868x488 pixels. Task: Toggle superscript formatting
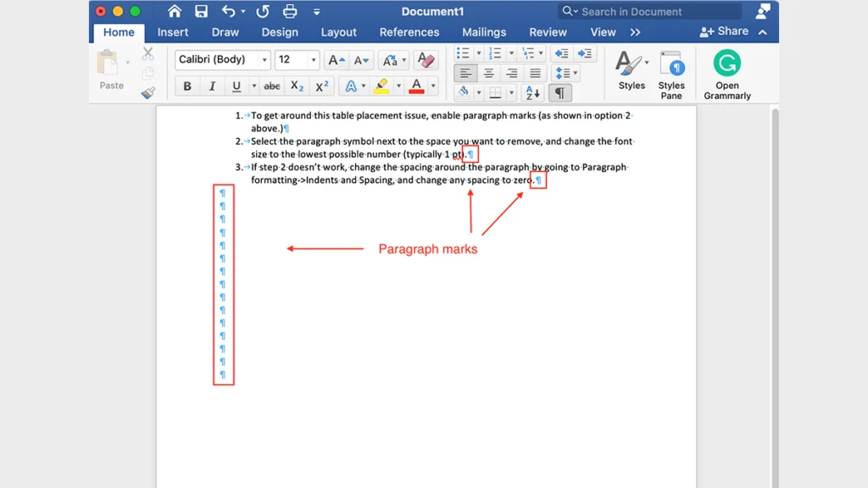coord(321,86)
